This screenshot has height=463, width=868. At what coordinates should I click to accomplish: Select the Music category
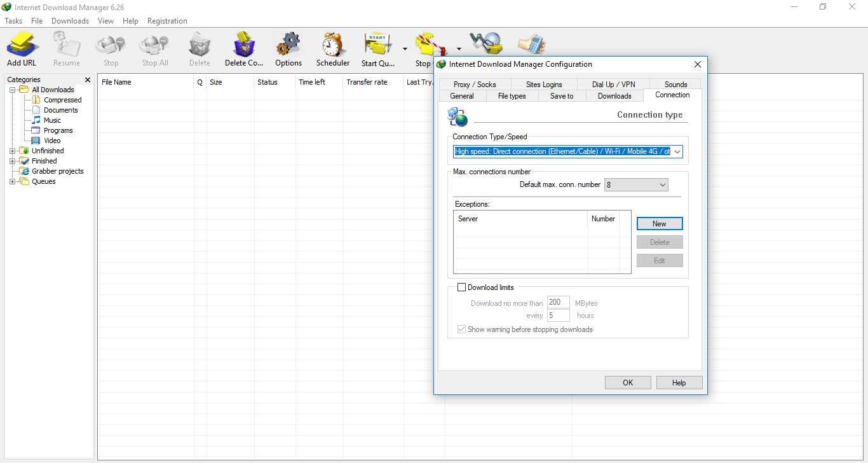point(52,120)
